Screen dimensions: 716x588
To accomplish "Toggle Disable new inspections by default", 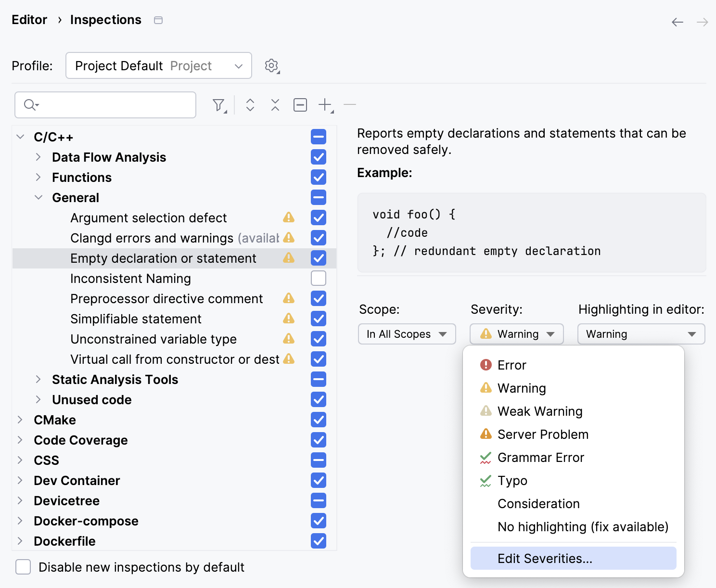I will click(23, 567).
